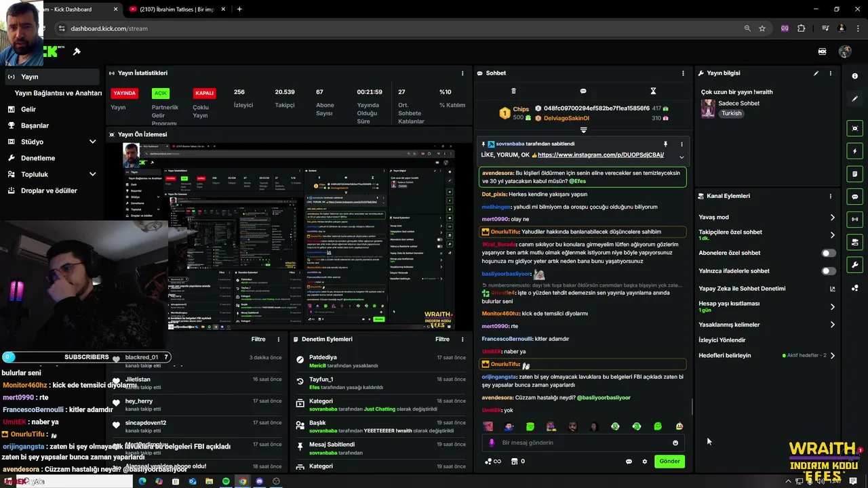Image resolution: width=868 pixels, height=488 pixels.
Task: Open the channel points shop icon
Action: click(514, 462)
